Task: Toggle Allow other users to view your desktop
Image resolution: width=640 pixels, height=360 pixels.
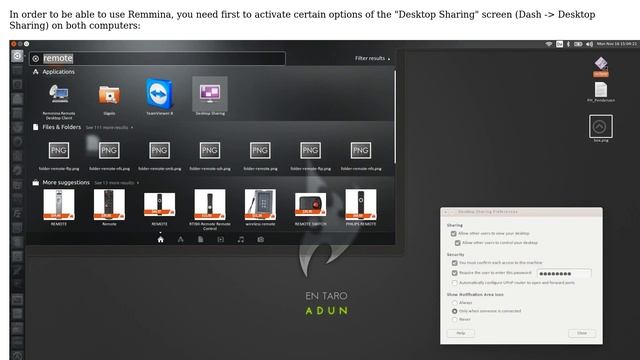Action: (x=453, y=234)
